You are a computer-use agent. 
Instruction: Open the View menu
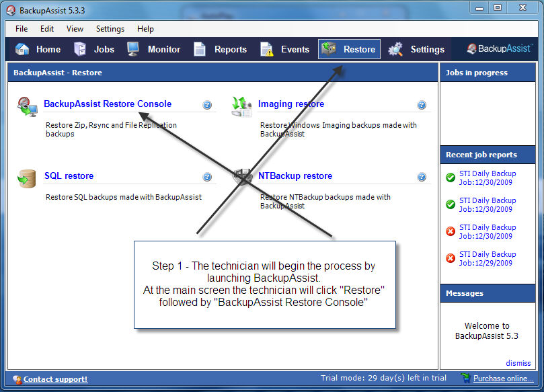pos(75,29)
